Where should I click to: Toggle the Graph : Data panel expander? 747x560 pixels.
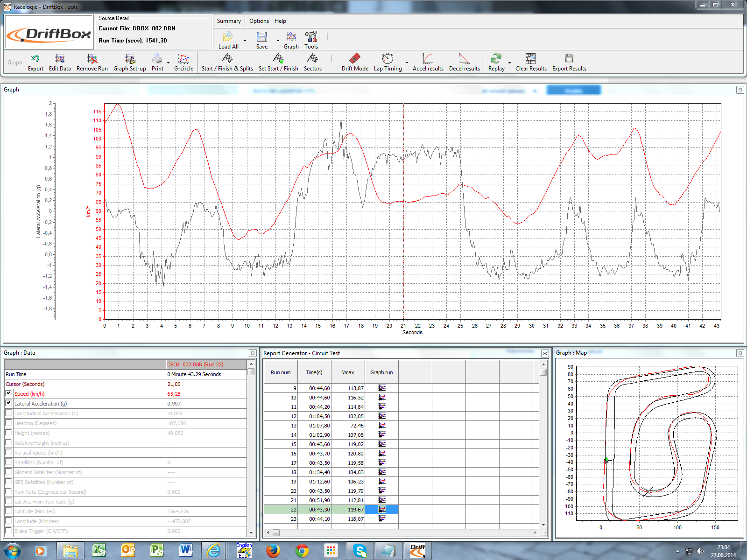tap(253, 353)
